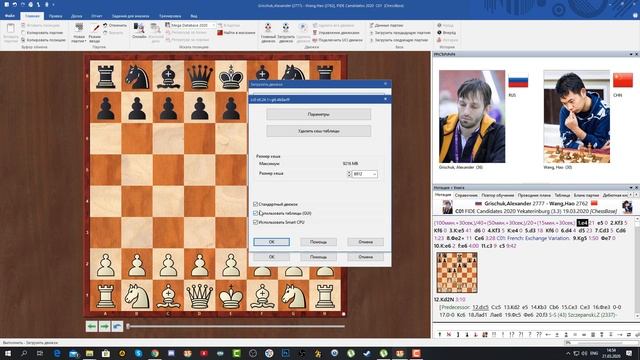Switch to Тренировка ribbon tab
This screenshot has width=640, height=360.
170,16
